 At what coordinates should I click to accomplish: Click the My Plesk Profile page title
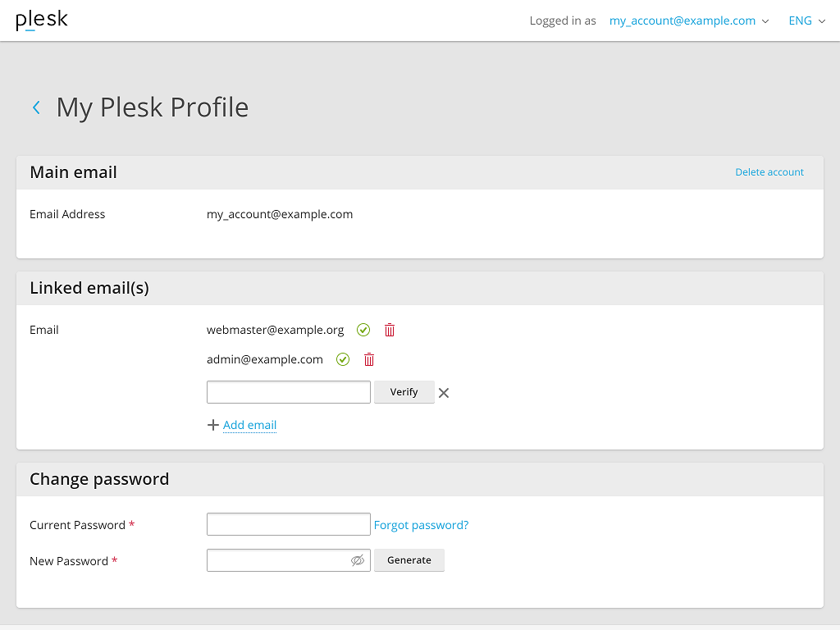pyautogui.click(x=153, y=107)
